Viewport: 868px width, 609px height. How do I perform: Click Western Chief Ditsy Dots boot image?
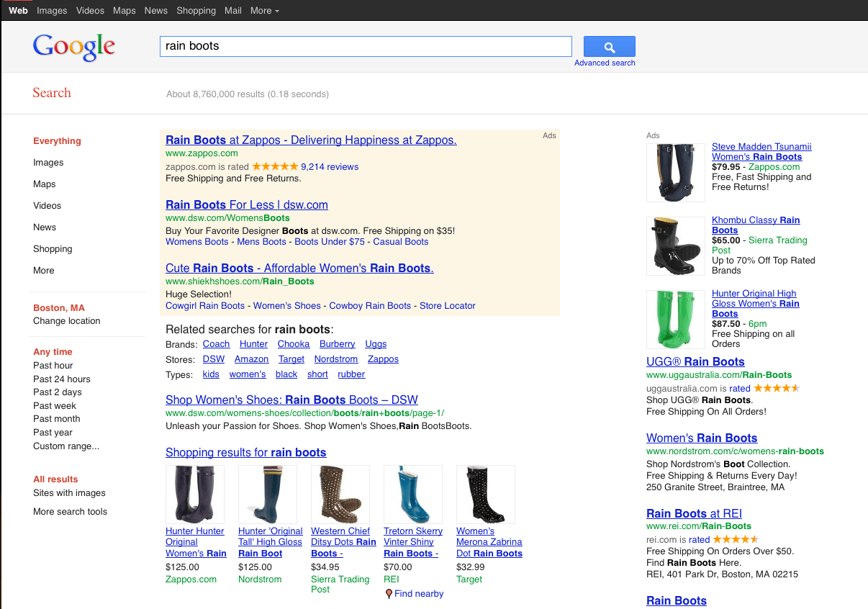click(340, 495)
